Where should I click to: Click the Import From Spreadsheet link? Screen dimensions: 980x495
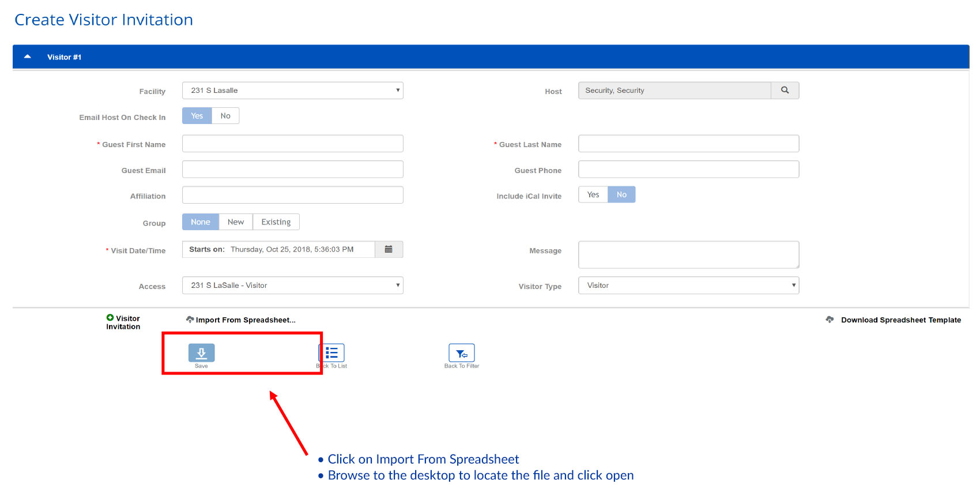246,320
